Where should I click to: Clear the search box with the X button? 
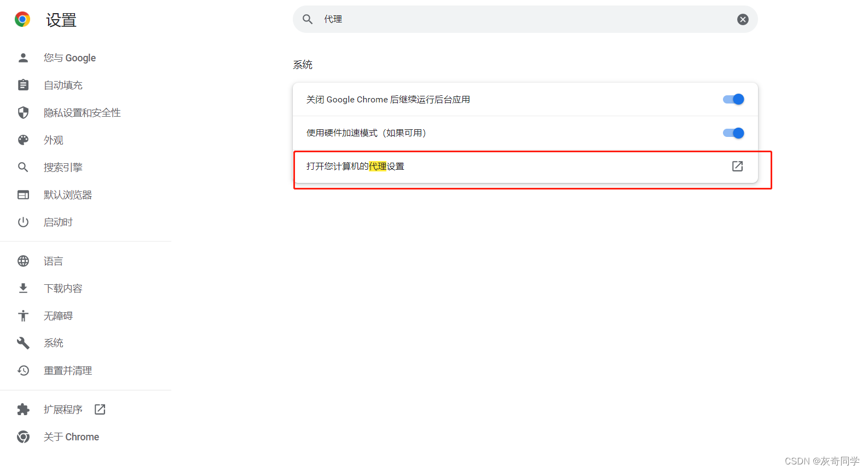(x=743, y=19)
